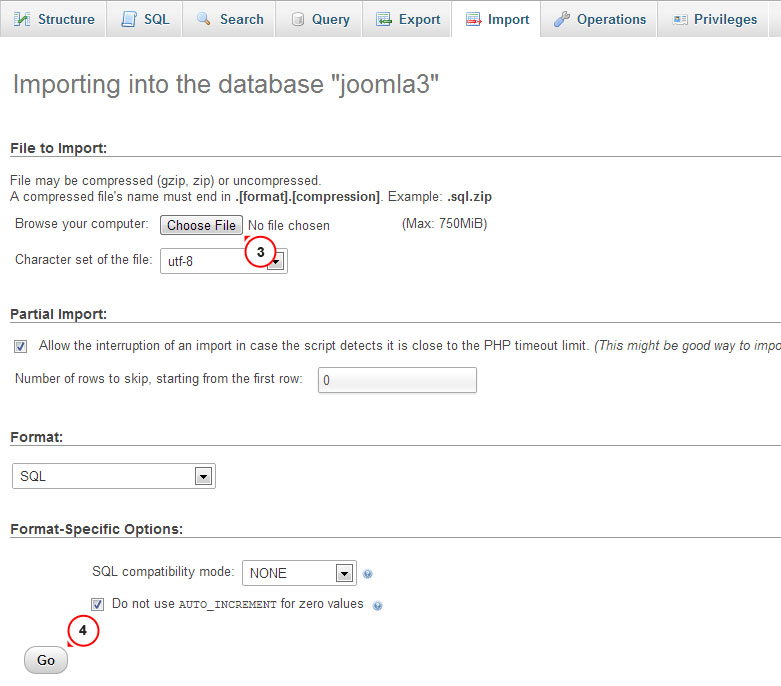Viewport: 781px width, 686px height.
Task: Click the Operations wrench icon
Action: pyautogui.click(x=561, y=19)
